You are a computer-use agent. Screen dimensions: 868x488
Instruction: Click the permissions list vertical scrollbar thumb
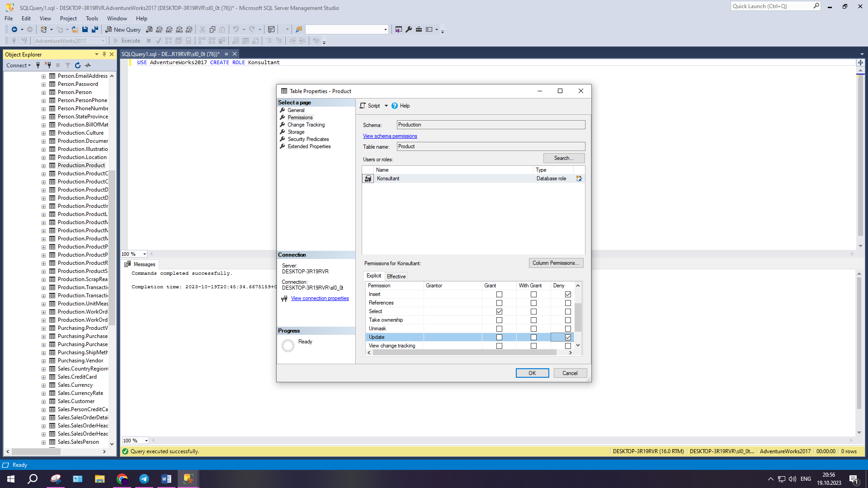pos(578,318)
